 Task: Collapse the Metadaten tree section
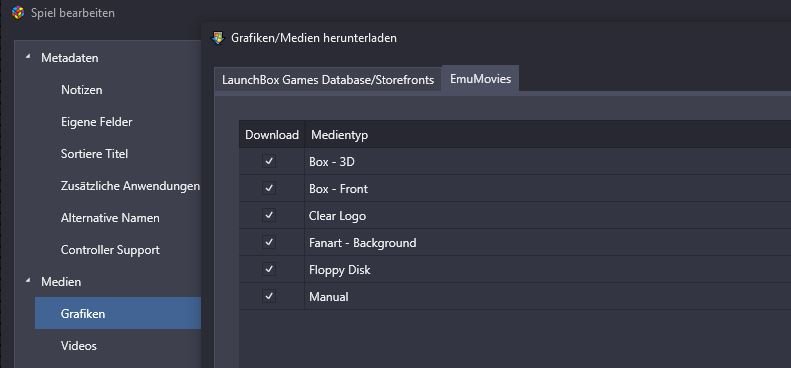coord(28,57)
